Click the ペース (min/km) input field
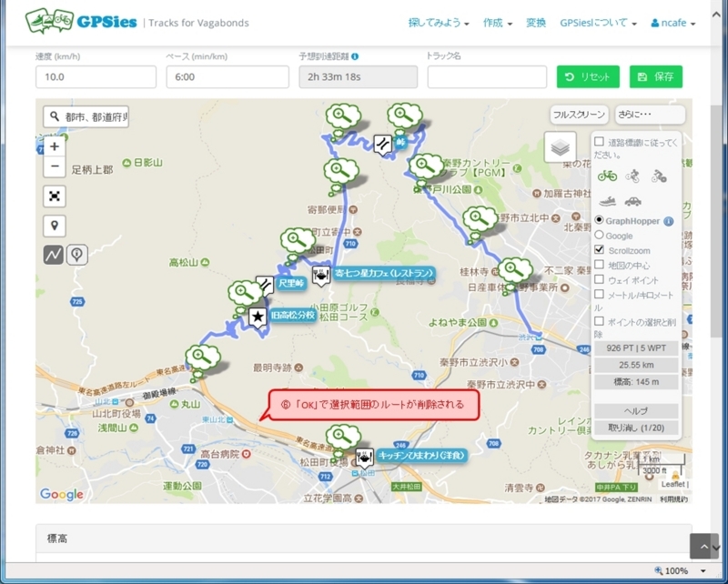This screenshot has width=728, height=584. pyautogui.click(x=227, y=76)
